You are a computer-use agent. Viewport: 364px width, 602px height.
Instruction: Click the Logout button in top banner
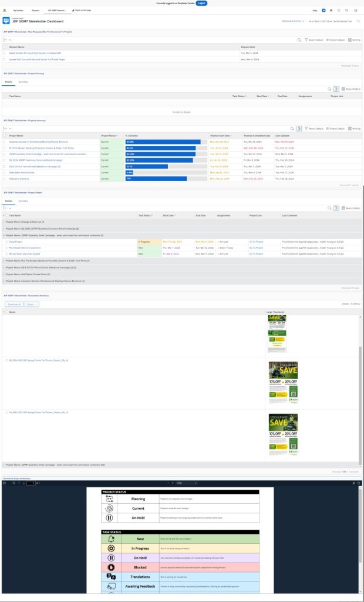pos(201,3)
